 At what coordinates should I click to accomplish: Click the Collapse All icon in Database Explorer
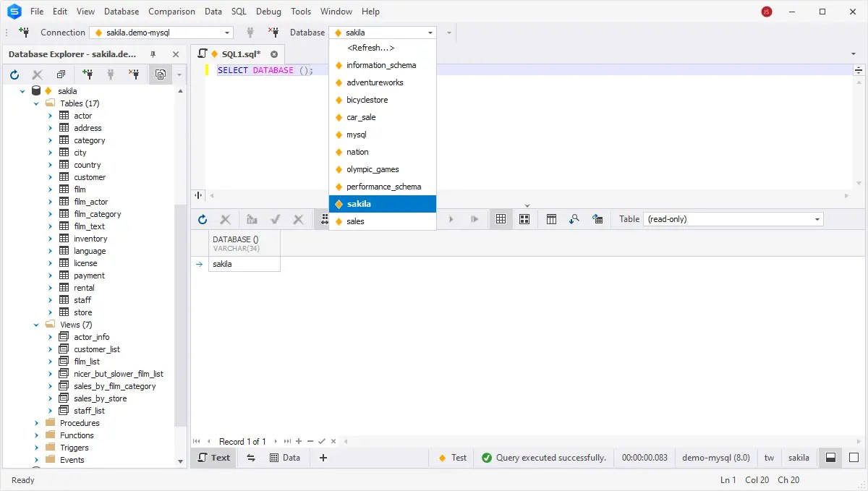[x=61, y=74]
